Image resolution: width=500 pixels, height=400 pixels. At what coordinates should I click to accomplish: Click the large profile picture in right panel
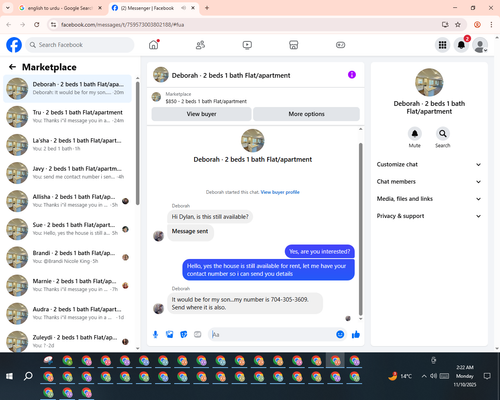click(x=429, y=82)
